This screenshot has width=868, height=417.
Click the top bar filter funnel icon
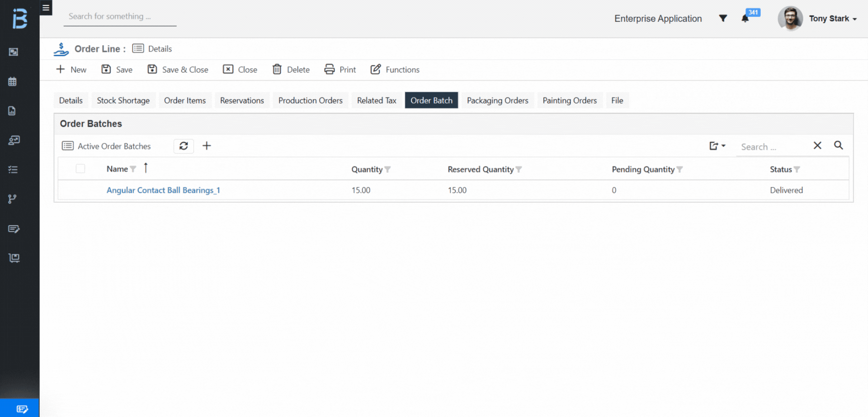723,19
